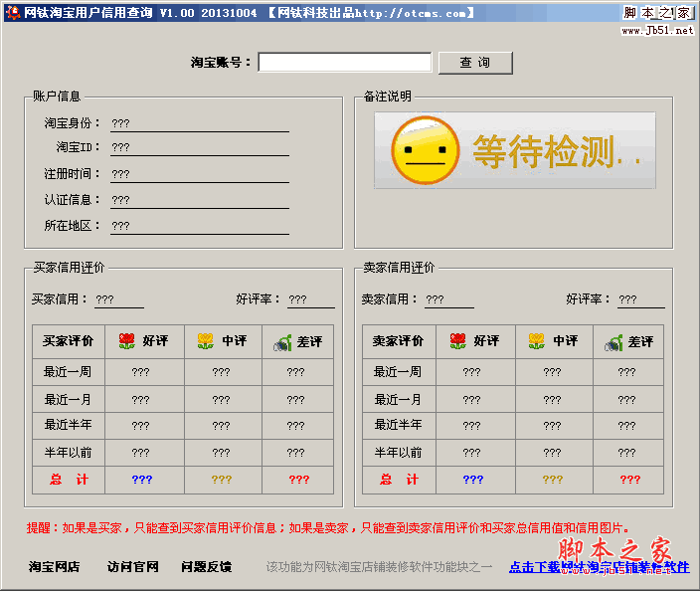Image resolution: width=700 pixels, height=592 pixels.
Task: Click buyer table 半年以前 row label
Action: point(68,453)
